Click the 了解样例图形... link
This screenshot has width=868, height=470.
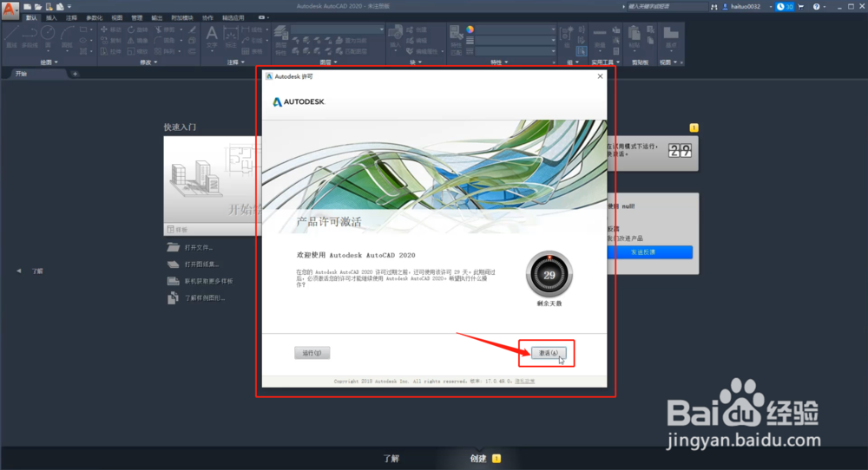tap(196, 297)
